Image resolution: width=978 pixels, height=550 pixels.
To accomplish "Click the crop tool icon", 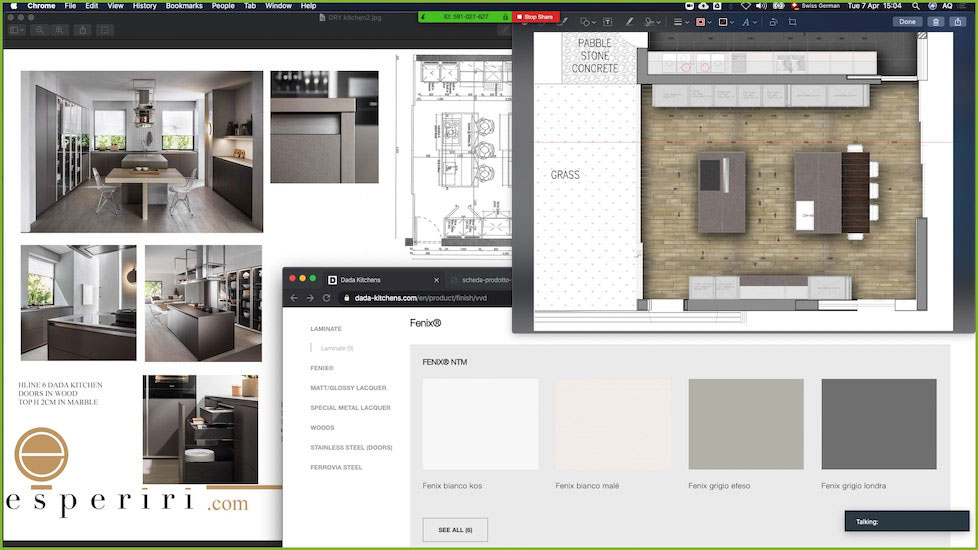I will (792, 21).
